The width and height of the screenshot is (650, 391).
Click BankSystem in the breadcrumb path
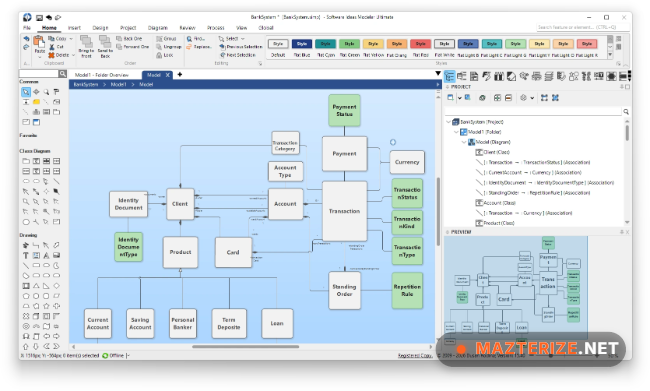tap(86, 85)
